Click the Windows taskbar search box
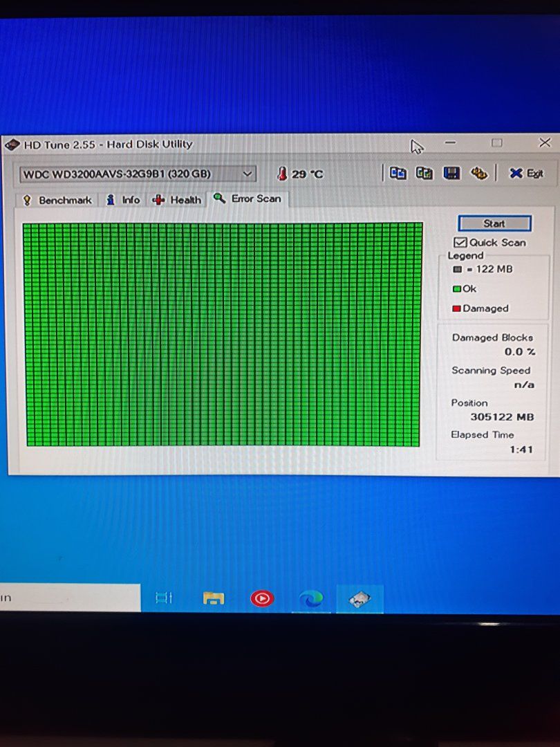The height and width of the screenshot is (747, 560). click(70, 598)
